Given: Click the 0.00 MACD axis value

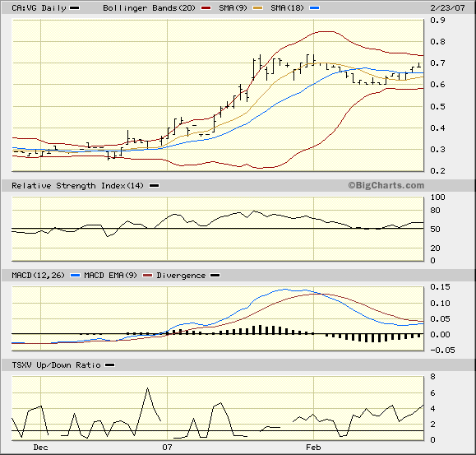Looking at the screenshot, I should (440, 335).
